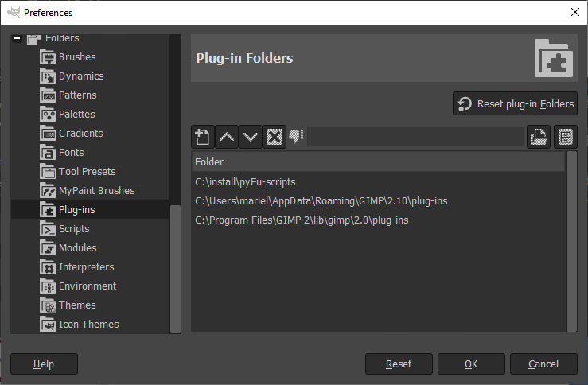Select Icon Themes in the tree
588x385 pixels.
(89, 325)
